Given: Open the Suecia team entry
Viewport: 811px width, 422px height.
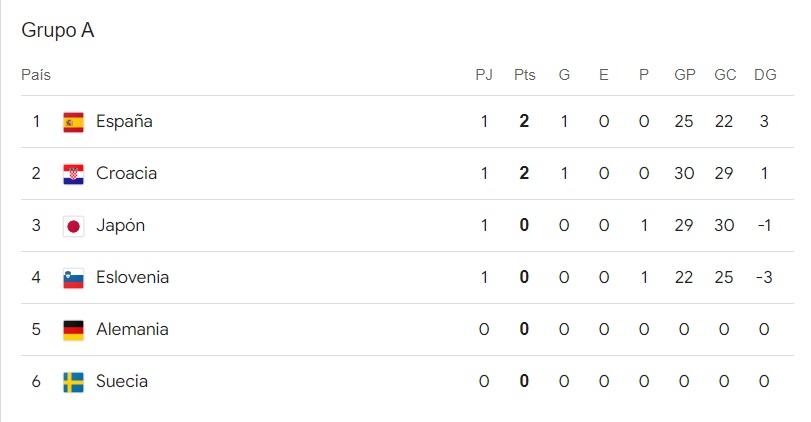Looking at the screenshot, I should [x=122, y=382].
